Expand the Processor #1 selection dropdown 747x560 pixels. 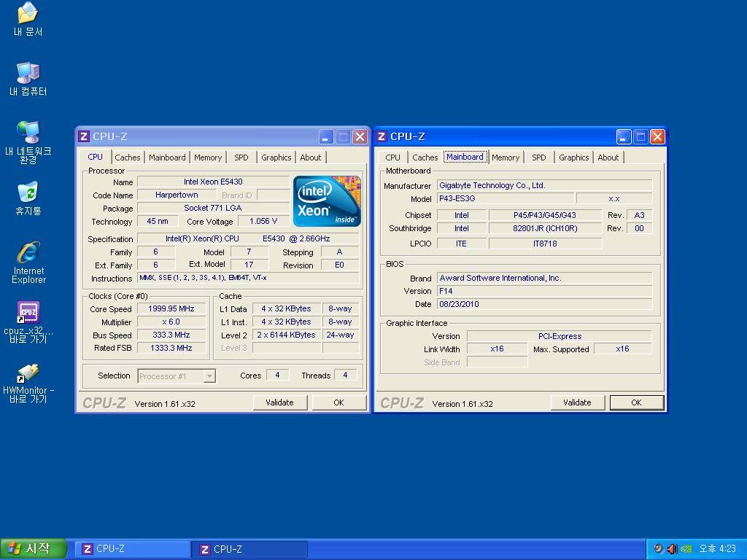(209, 376)
